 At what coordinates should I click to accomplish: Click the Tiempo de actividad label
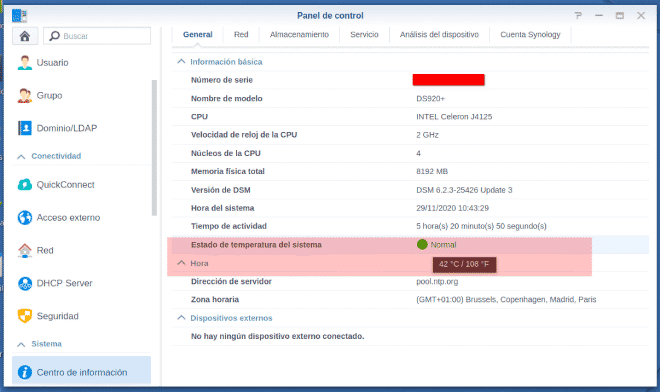point(229,226)
